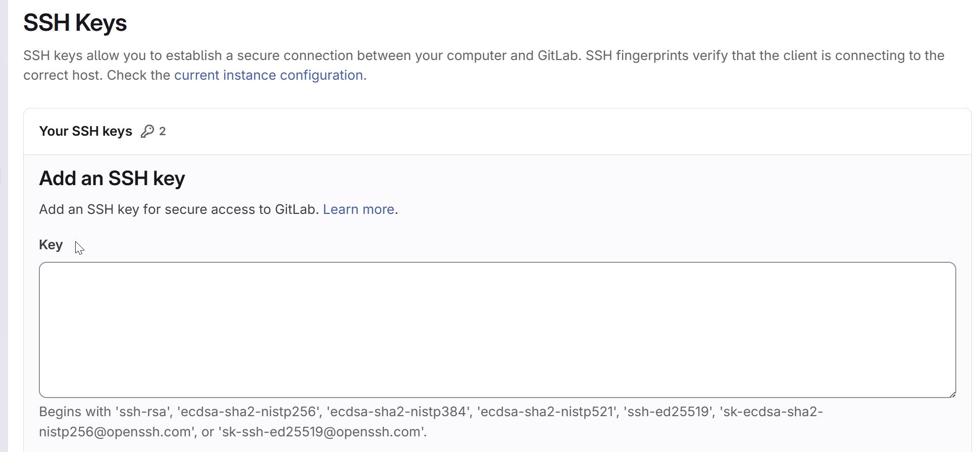Click the SSH Keys page title
Viewport: 980px width, 452px height.
pos(75,23)
